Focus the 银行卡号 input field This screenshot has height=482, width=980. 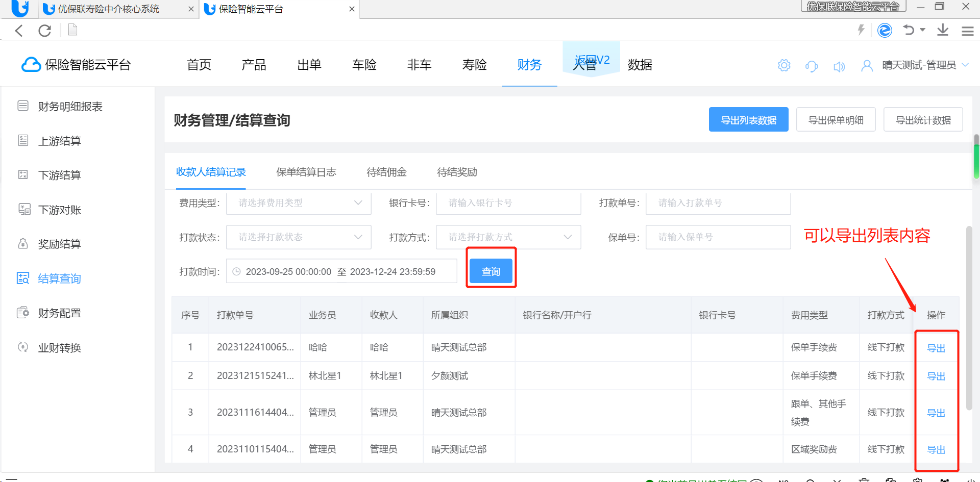click(x=508, y=203)
